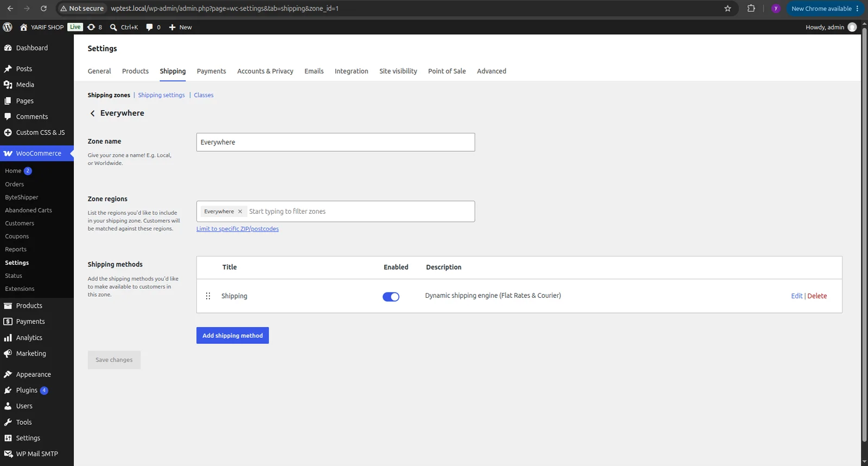Click the Add shipping method button
Image resolution: width=868 pixels, height=466 pixels.
(233, 335)
